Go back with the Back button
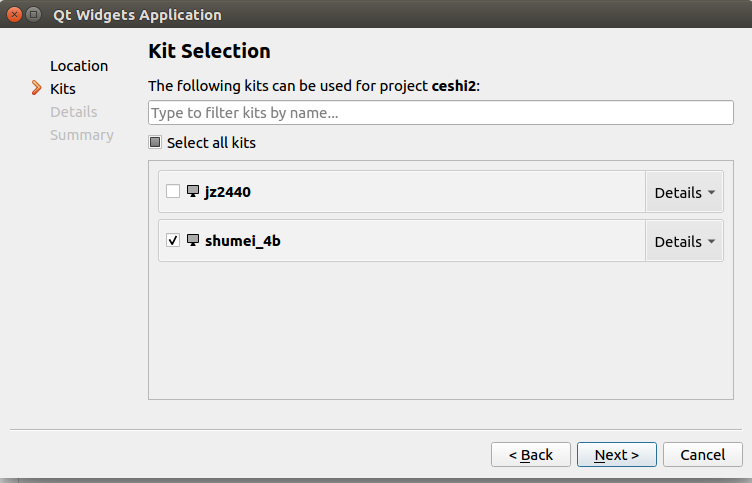This screenshot has width=752, height=483. [x=531, y=455]
